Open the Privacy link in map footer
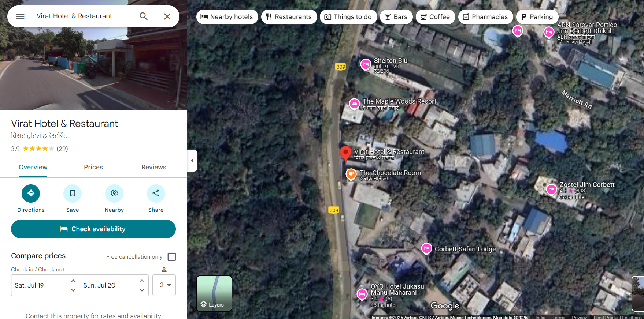 coord(579,317)
